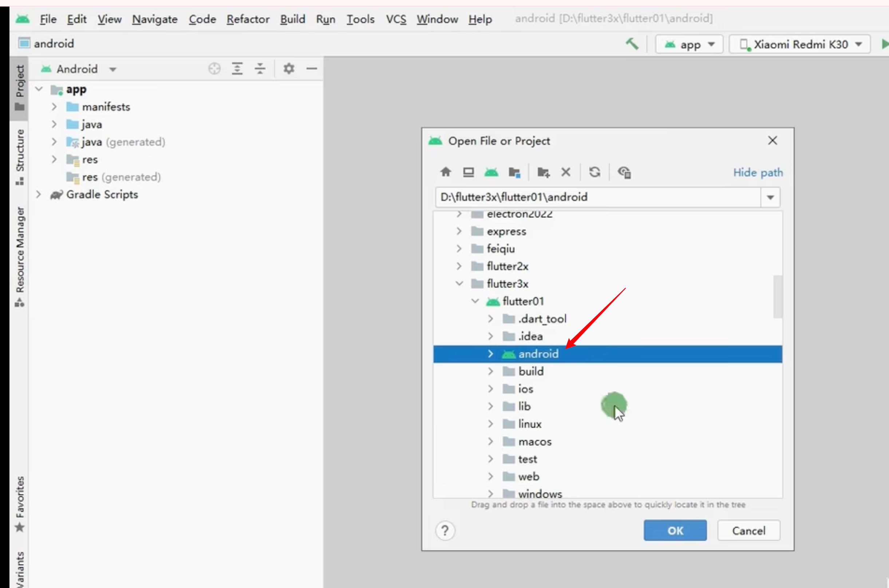Click Collapse All in Project panel
Screen dimensions: 889x588
tap(260, 69)
